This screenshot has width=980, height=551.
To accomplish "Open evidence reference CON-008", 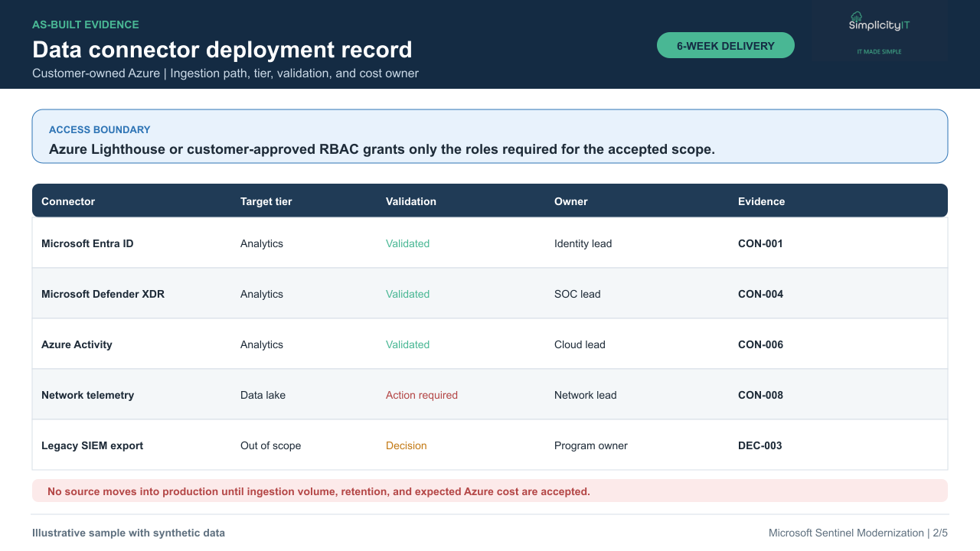I will coord(760,395).
